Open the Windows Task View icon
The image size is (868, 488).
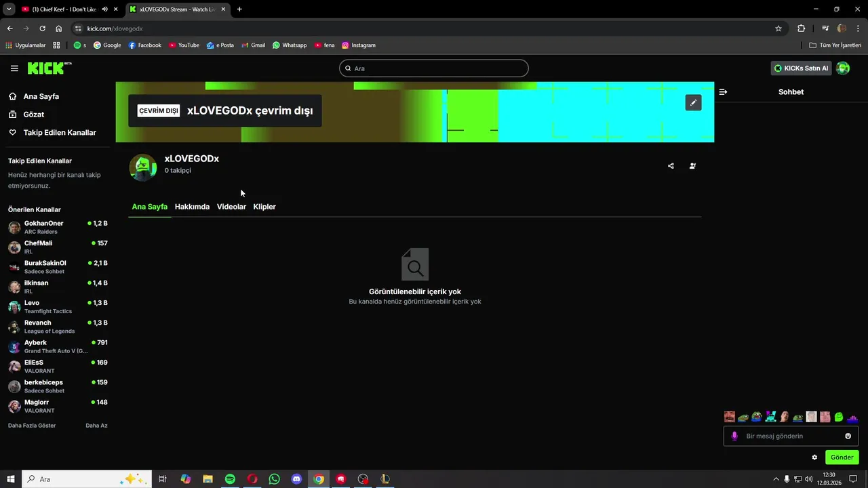click(x=163, y=479)
